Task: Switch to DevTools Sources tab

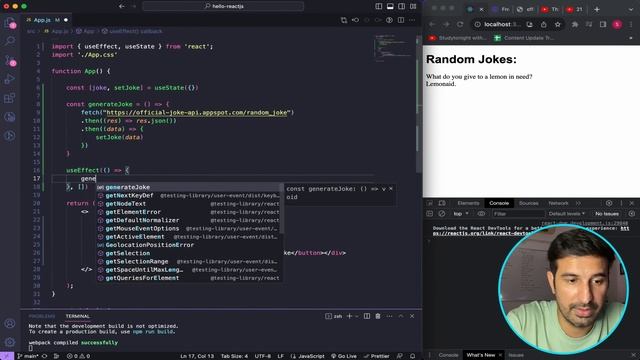Action: (529, 203)
